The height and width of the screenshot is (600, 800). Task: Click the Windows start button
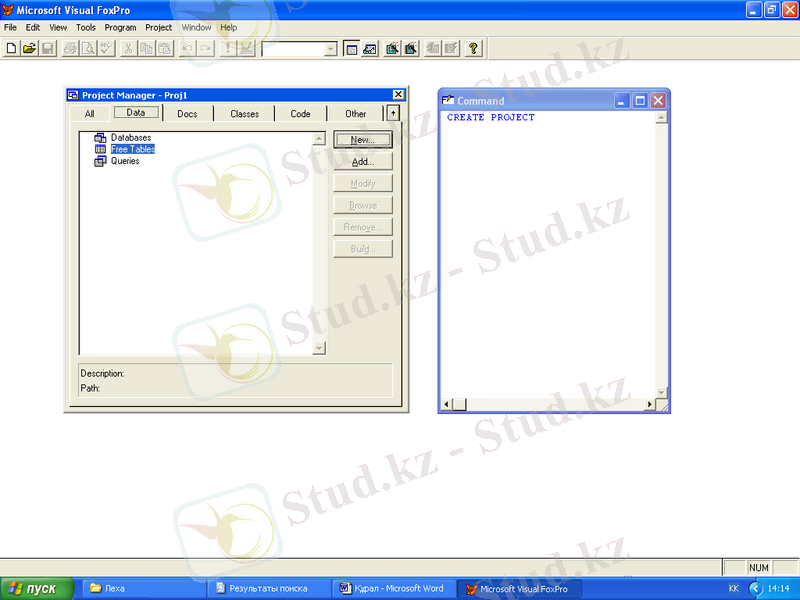click(37, 588)
